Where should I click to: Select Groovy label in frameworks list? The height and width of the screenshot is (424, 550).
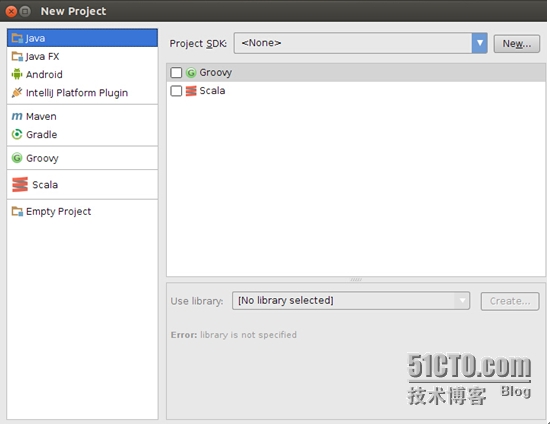216,73
